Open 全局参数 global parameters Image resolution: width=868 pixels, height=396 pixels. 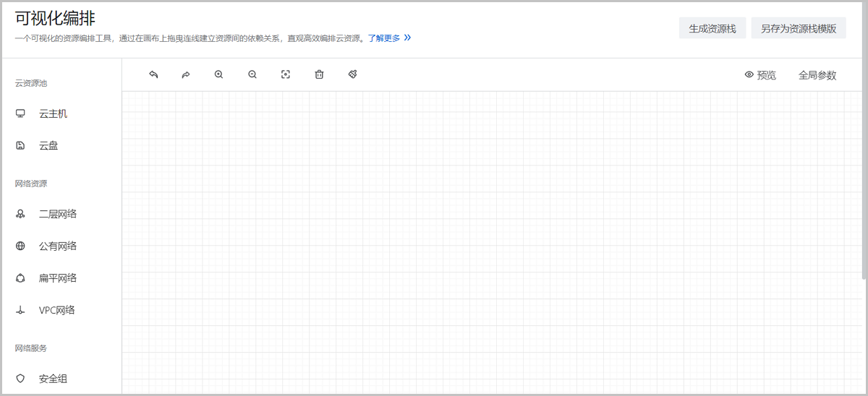pos(817,75)
